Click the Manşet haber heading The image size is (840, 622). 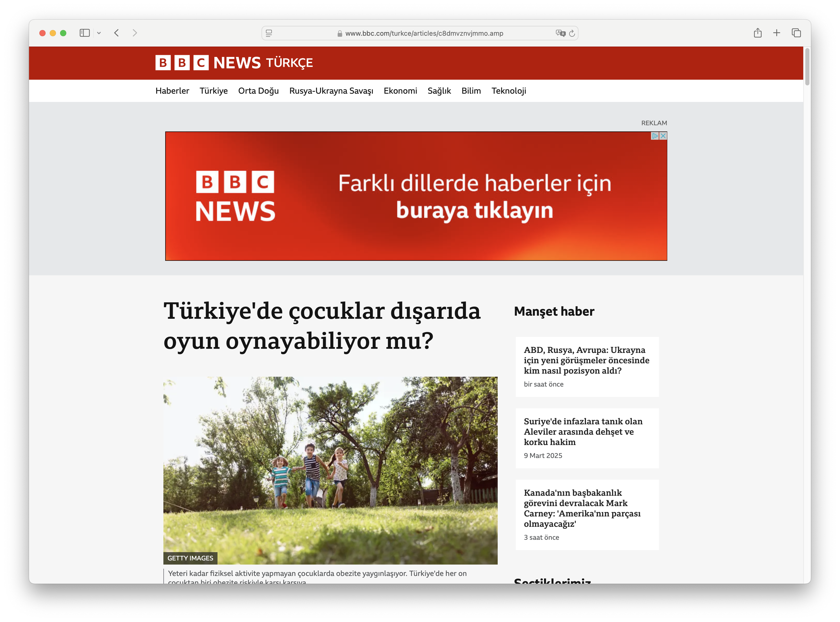(554, 311)
